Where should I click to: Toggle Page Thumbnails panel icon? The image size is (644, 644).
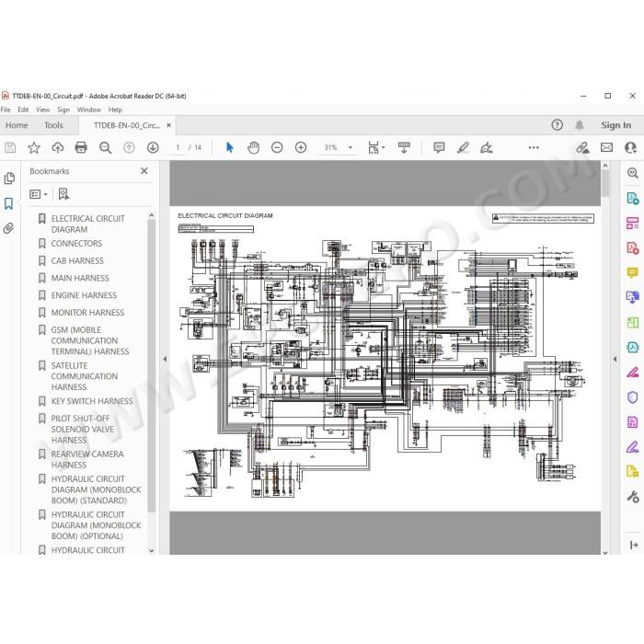(9, 178)
